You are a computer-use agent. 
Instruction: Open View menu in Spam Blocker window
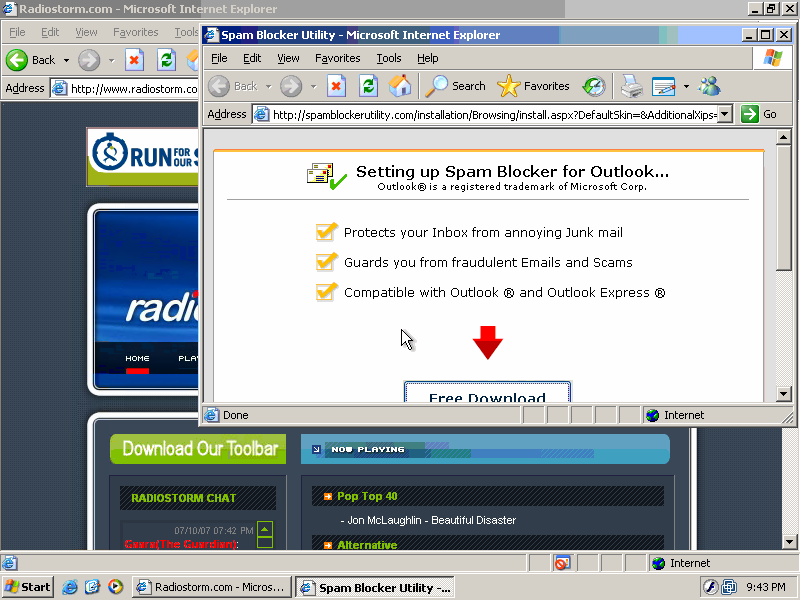288,58
